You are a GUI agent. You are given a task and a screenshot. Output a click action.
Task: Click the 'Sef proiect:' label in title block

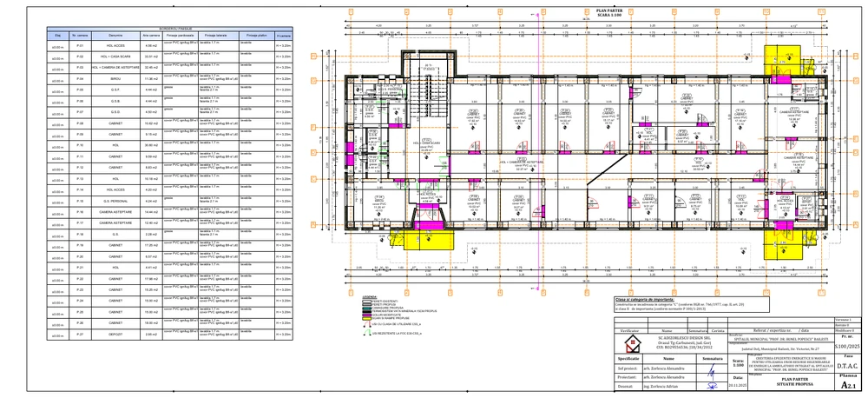[x=628, y=368]
